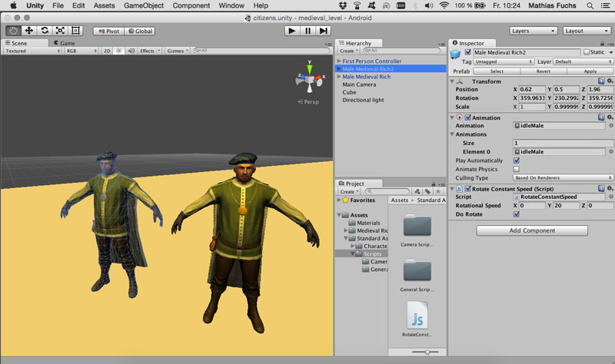Select the Scale tool

60,31
